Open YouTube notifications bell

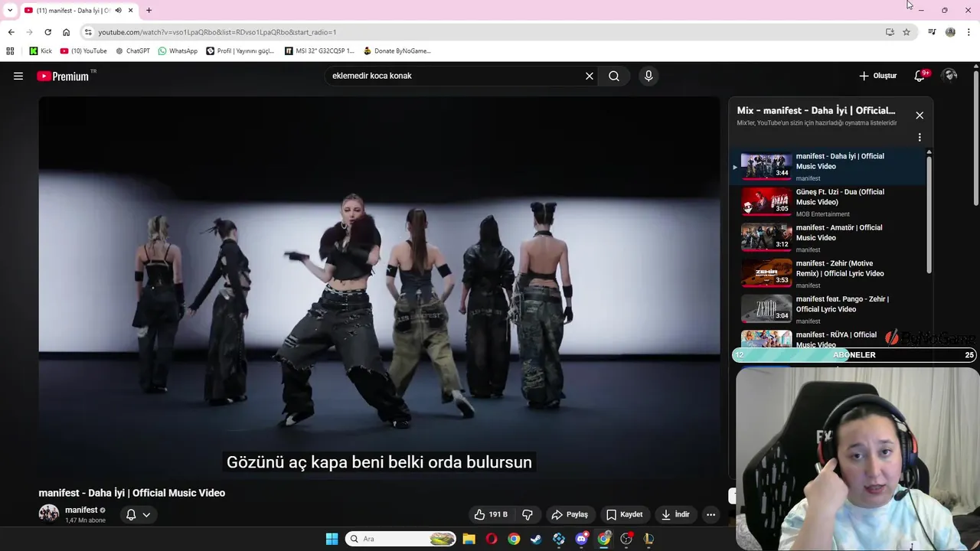[x=920, y=76]
